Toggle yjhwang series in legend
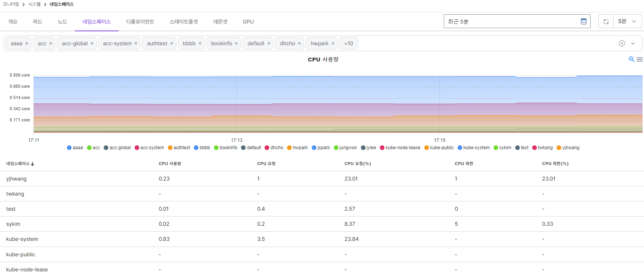Viewport: 644px width, 276px height. tap(568, 148)
